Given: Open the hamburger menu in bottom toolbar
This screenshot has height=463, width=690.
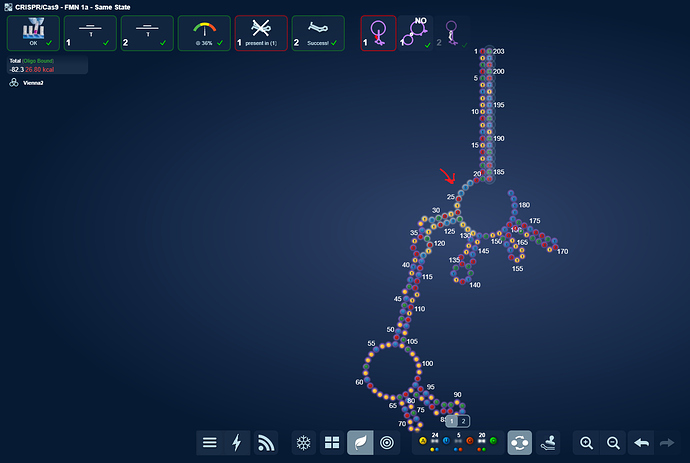Looking at the screenshot, I should (x=209, y=442).
